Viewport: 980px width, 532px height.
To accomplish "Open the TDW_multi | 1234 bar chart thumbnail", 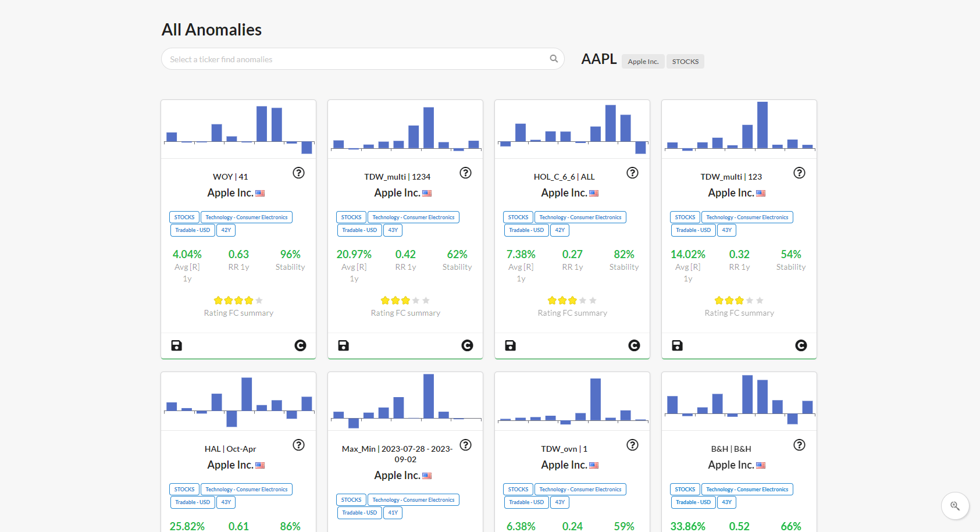I will [x=405, y=129].
